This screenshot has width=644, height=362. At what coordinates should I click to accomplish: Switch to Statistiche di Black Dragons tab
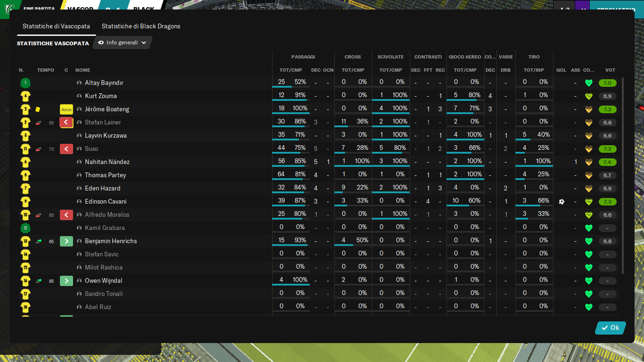pyautogui.click(x=141, y=26)
